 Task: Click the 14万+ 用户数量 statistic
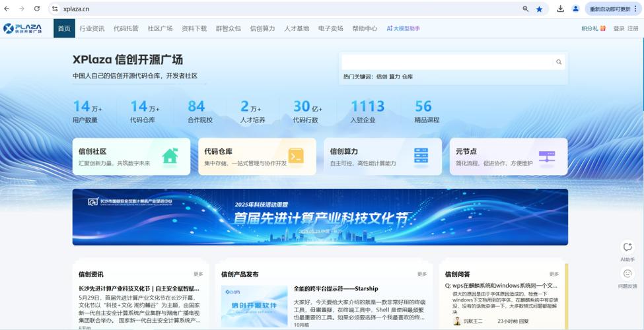click(x=87, y=112)
